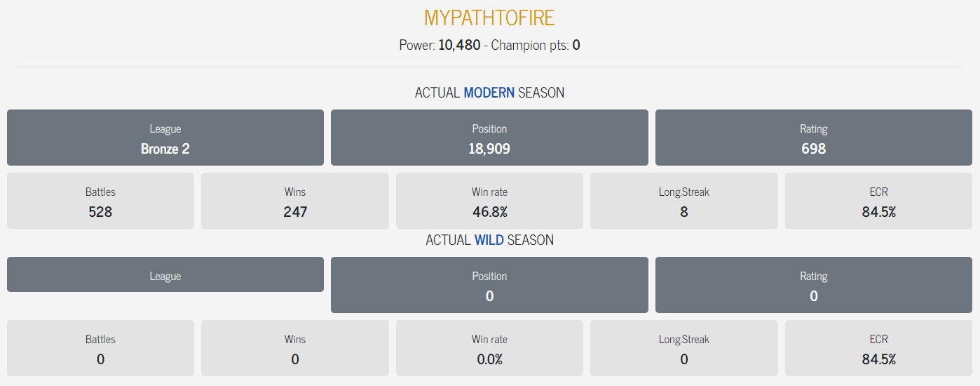Select the Wild season Wins 0 tile
Screen dimensions: 980x386
click(x=295, y=348)
